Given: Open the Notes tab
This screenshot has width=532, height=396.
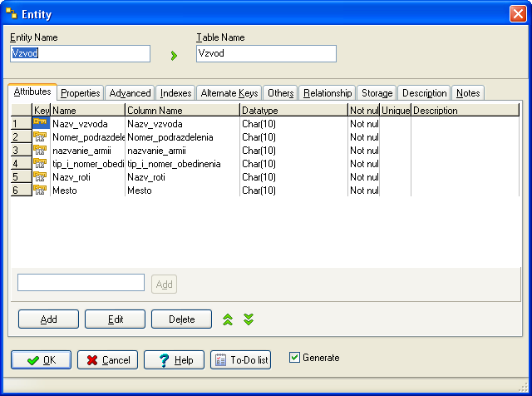Looking at the screenshot, I should point(468,93).
